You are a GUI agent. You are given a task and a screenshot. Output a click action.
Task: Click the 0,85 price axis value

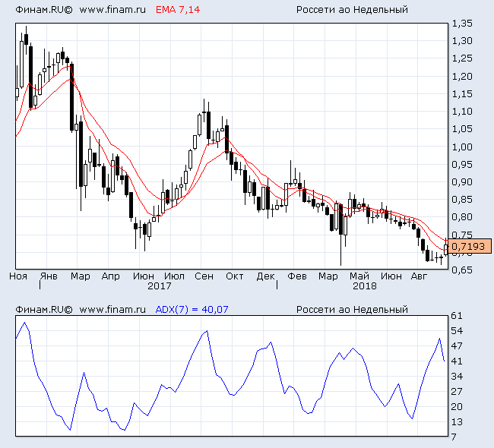pyautogui.click(x=462, y=199)
